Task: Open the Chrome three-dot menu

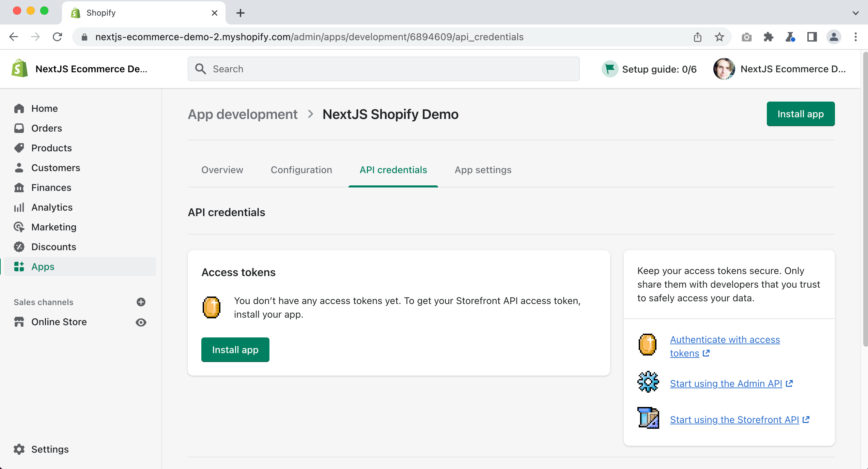Action: click(856, 37)
